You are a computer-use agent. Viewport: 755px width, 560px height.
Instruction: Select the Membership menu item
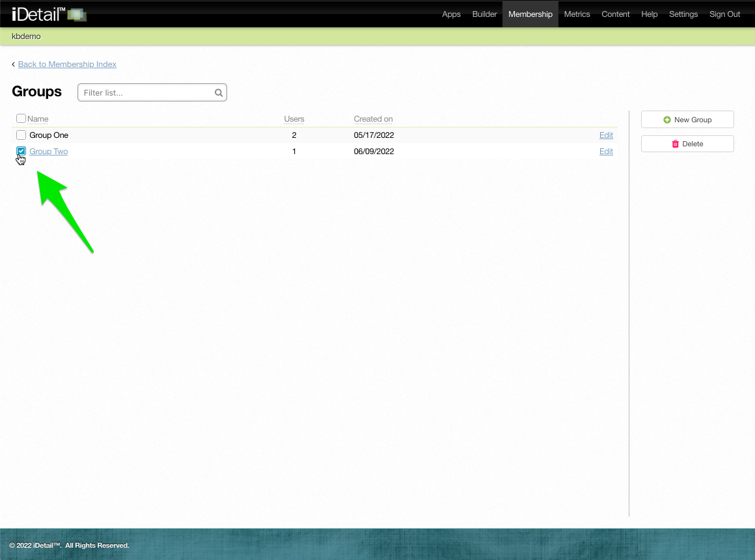(530, 14)
